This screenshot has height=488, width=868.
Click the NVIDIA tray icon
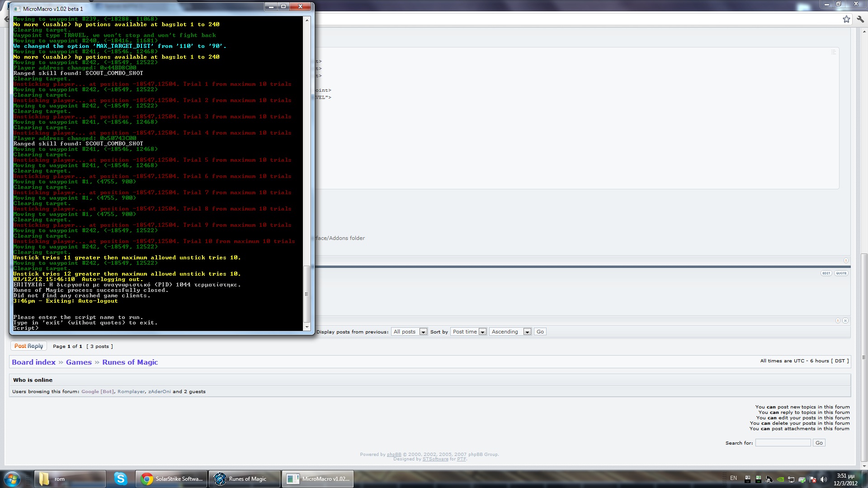780,479
